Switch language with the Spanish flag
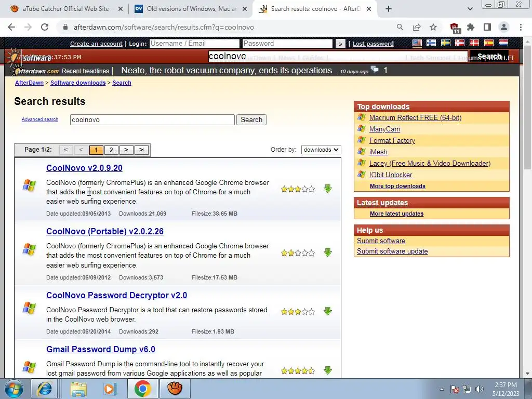 pos(488,43)
